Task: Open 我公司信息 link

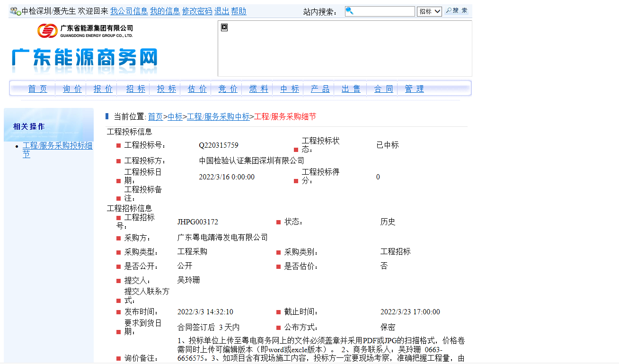Action: [129, 11]
